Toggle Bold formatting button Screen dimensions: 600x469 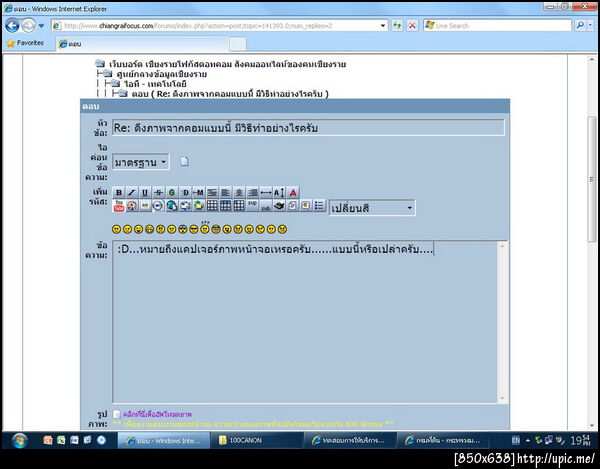click(119, 192)
